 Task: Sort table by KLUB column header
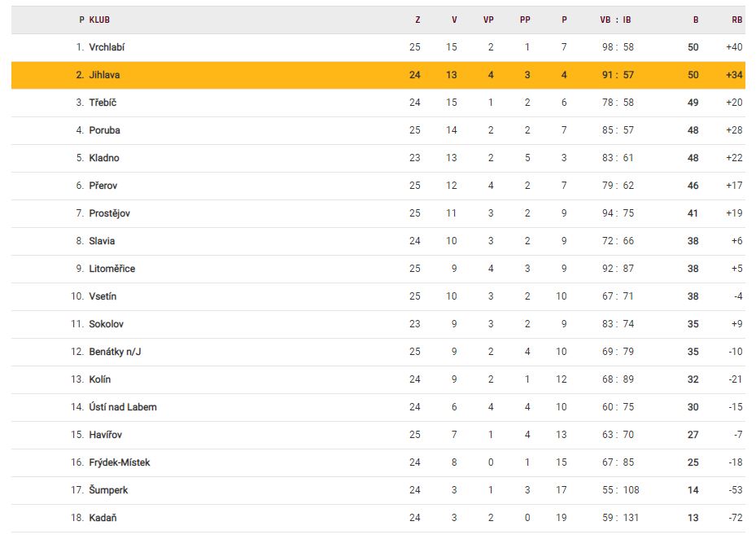click(x=99, y=20)
